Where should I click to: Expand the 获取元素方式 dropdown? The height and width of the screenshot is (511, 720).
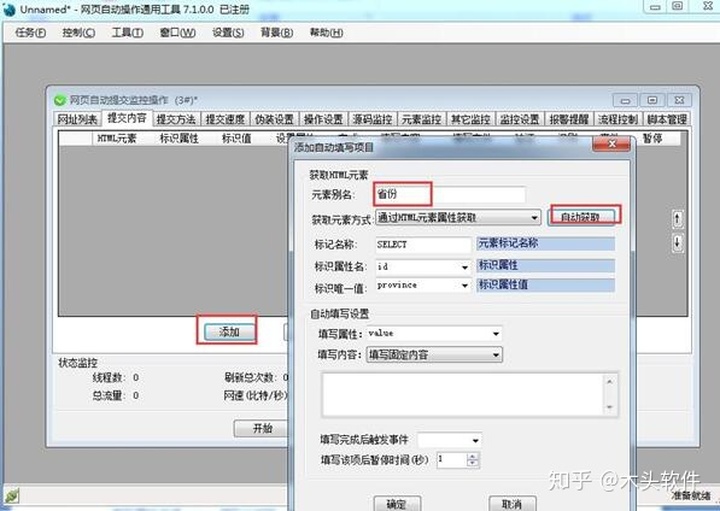458,218
